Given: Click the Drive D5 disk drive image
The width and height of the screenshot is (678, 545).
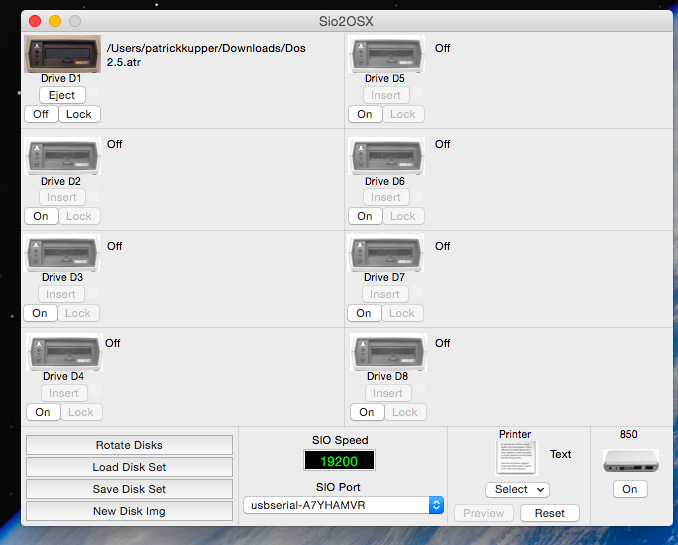Looking at the screenshot, I should pos(387,54).
